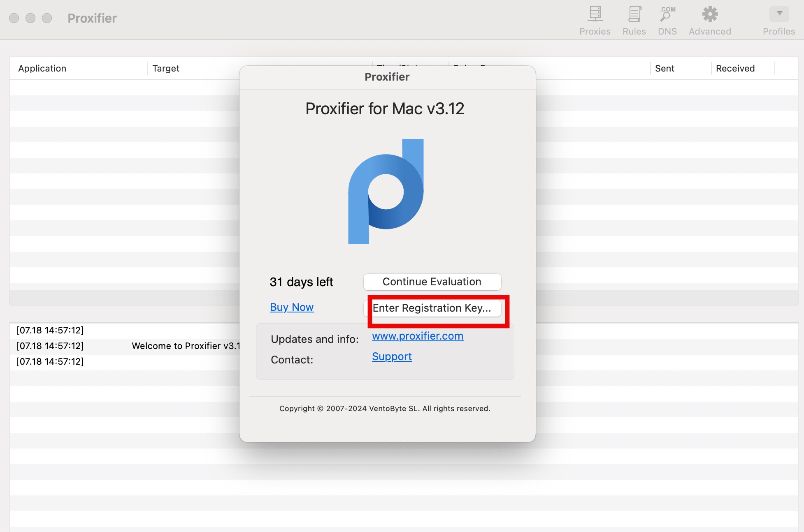Open the Advanced gear icon

[710, 15]
